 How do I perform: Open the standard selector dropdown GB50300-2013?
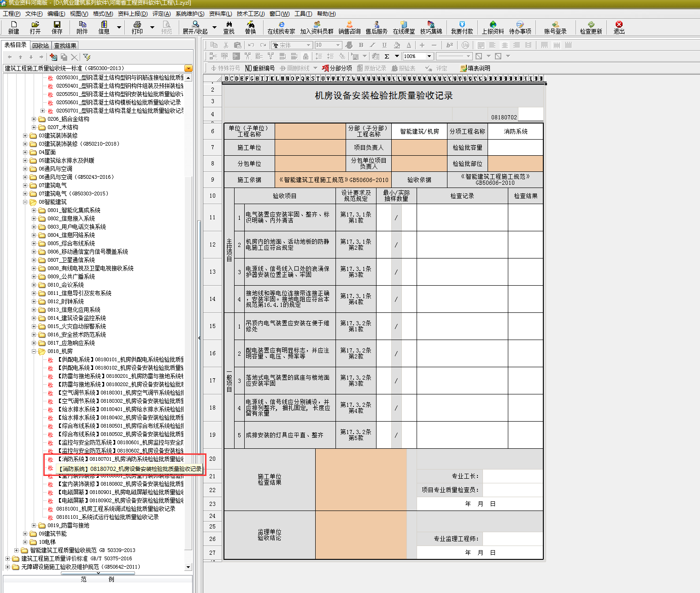188,68
